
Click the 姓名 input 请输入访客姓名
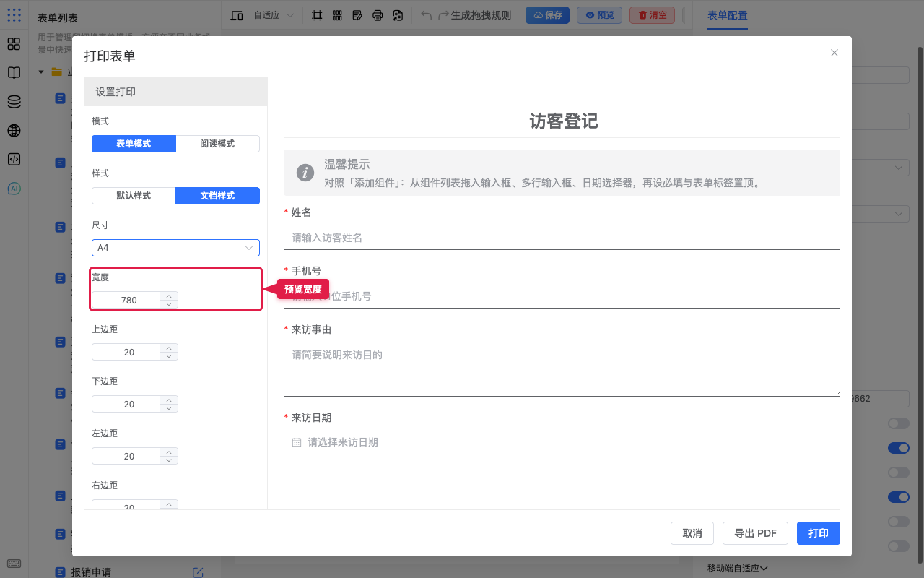tap(562, 238)
